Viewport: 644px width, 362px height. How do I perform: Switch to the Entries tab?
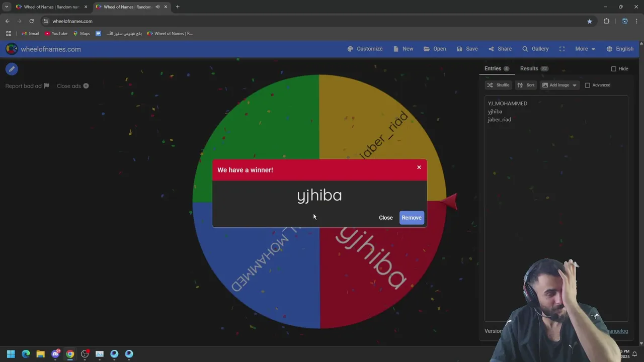[x=497, y=68]
